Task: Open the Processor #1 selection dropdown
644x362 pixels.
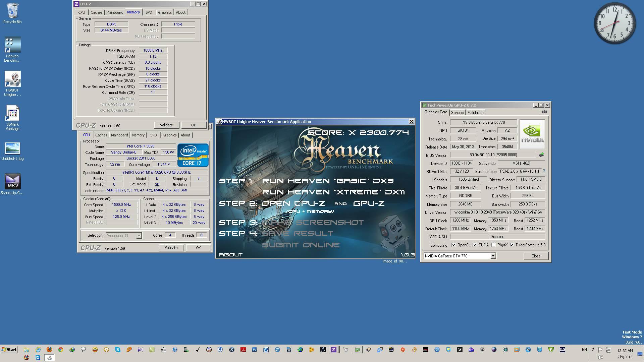Action: (139, 236)
